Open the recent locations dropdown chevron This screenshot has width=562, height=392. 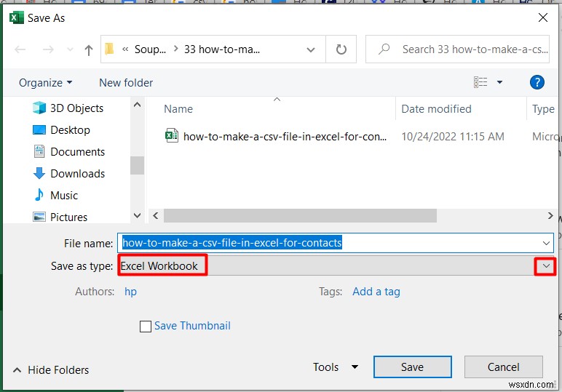70,49
